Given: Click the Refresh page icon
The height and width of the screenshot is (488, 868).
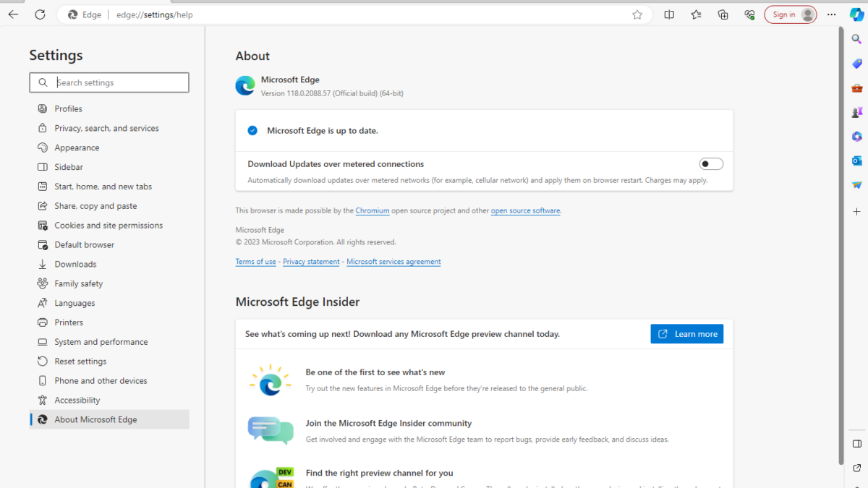Looking at the screenshot, I should click(x=40, y=14).
